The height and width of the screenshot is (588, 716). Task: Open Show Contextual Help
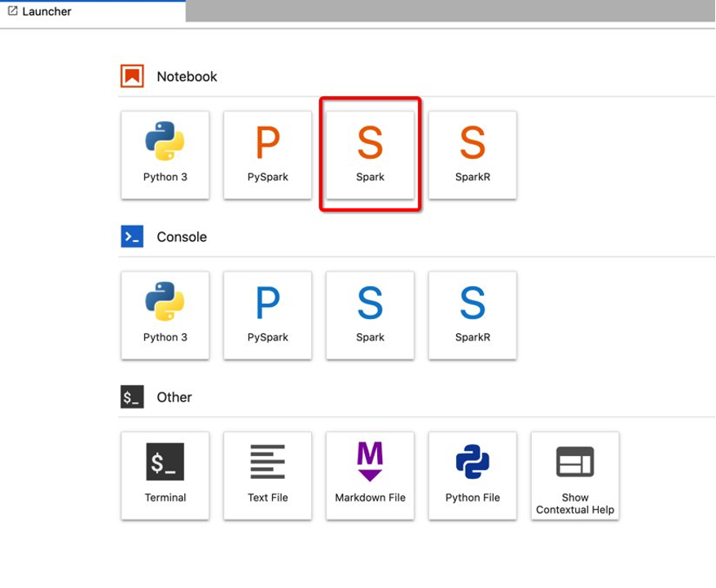point(575,476)
